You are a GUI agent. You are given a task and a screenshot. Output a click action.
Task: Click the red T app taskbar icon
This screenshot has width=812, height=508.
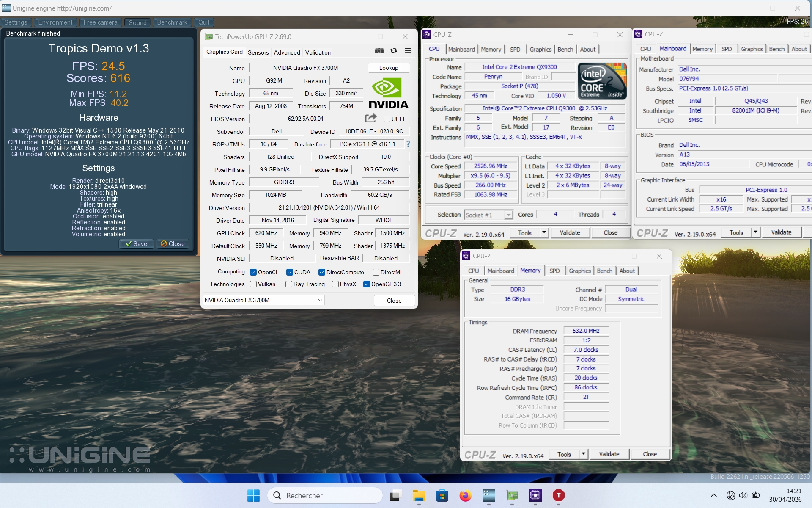point(559,495)
